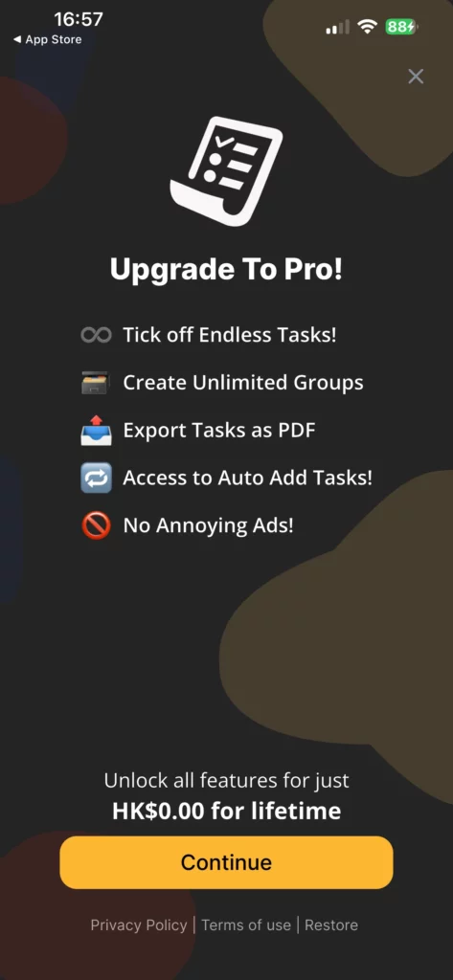Tap Restore to restore purchases
453x980 pixels.
pos(331,925)
